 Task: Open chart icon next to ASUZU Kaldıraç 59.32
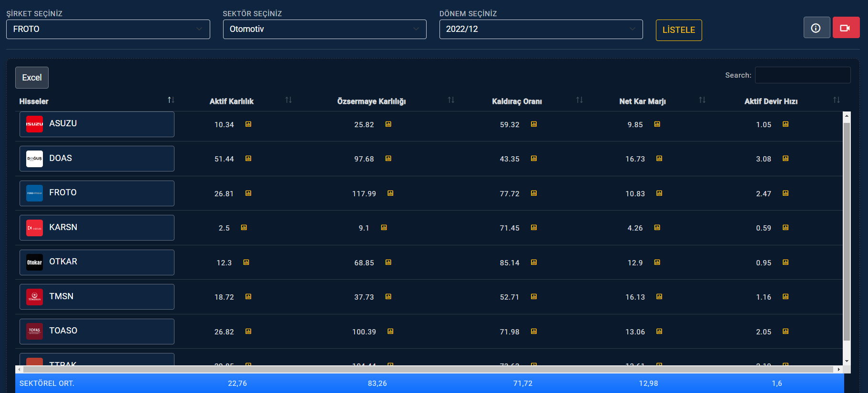point(534,124)
